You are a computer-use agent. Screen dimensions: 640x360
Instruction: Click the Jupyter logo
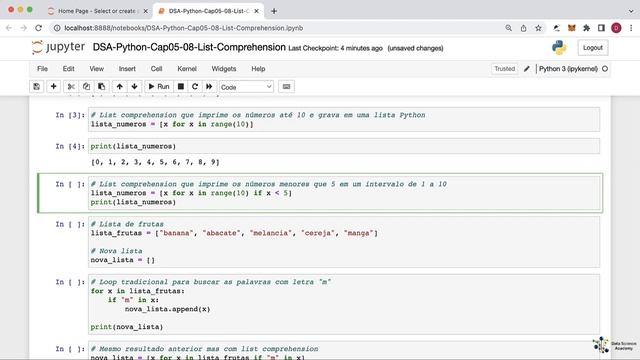[58, 47]
